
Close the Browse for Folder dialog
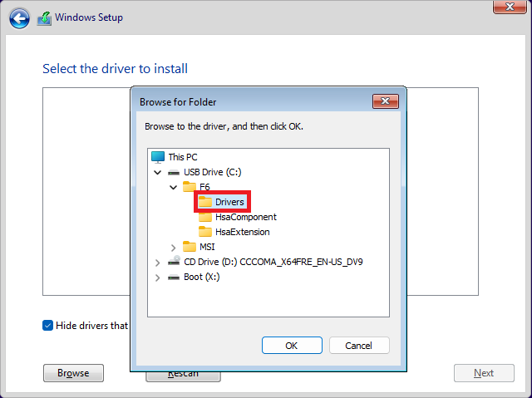385,101
